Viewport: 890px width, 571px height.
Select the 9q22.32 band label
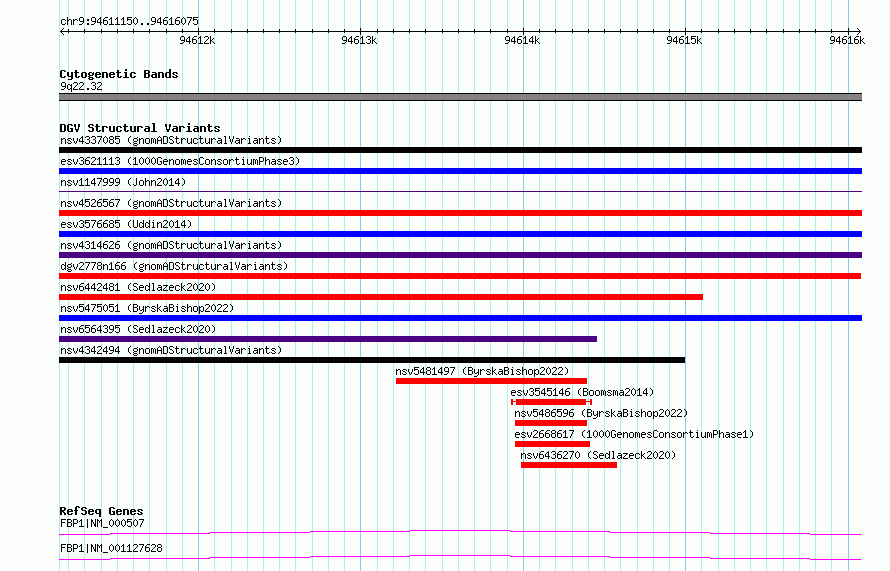coord(81,86)
